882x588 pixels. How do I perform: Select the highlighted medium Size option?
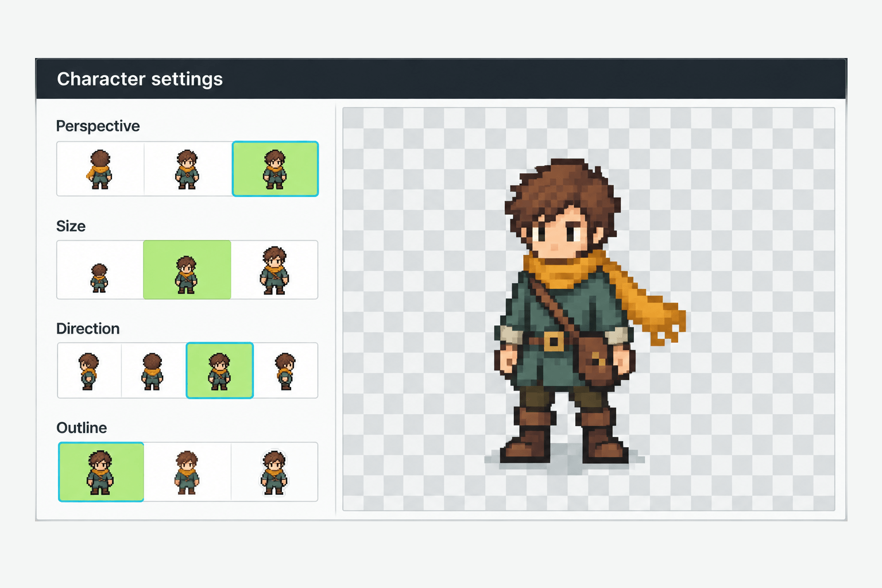coord(187,270)
